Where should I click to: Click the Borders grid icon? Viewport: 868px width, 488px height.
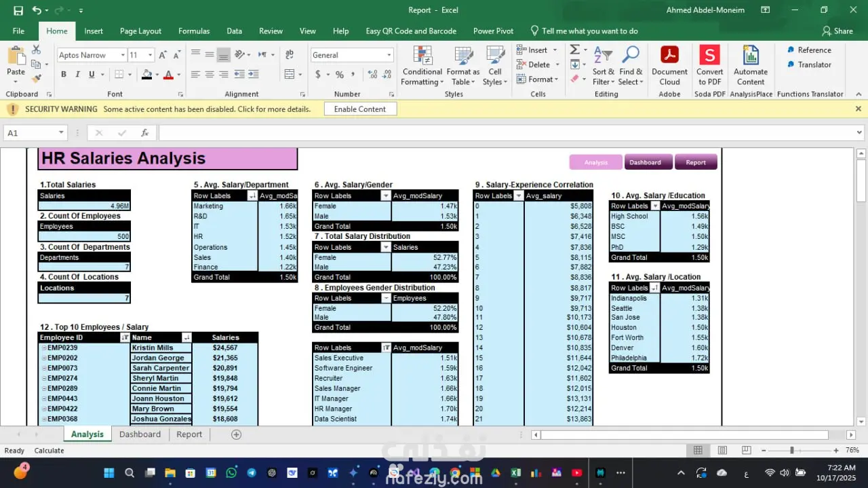[x=119, y=75]
